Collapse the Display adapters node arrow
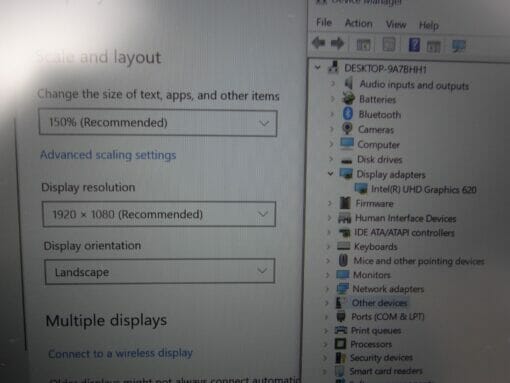The height and width of the screenshot is (383, 510). [x=330, y=173]
